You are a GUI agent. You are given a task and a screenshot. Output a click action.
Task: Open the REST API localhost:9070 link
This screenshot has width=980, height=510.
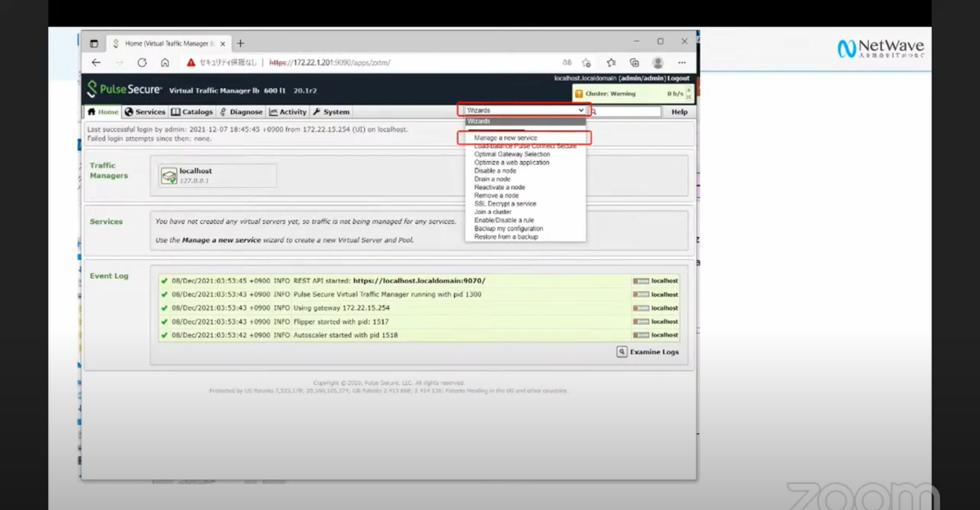pos(419,280)
